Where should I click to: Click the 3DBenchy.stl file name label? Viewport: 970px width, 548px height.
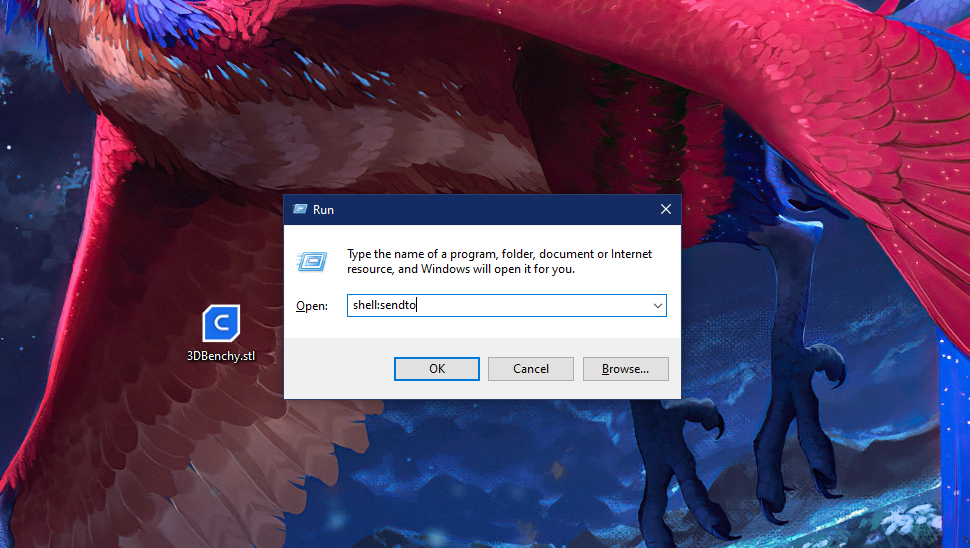221,356
